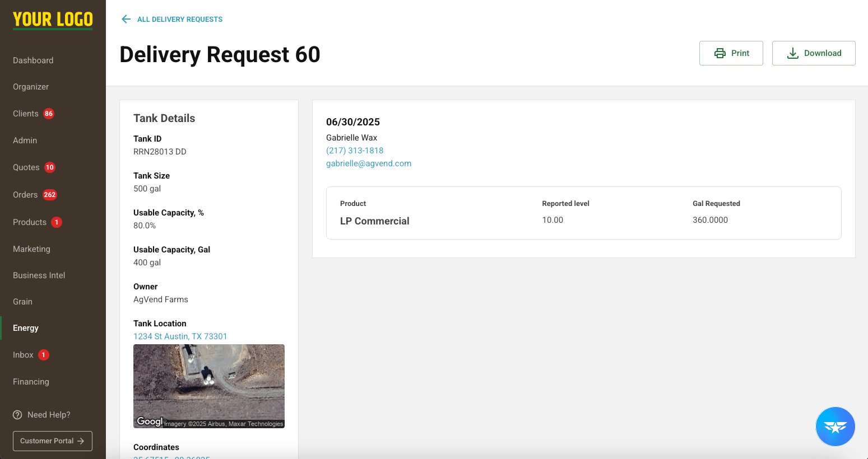The height and width of the screenshot is (459, 868).
Task: Click the Customer Portal arrow icon
Action: tap(81, 441)
